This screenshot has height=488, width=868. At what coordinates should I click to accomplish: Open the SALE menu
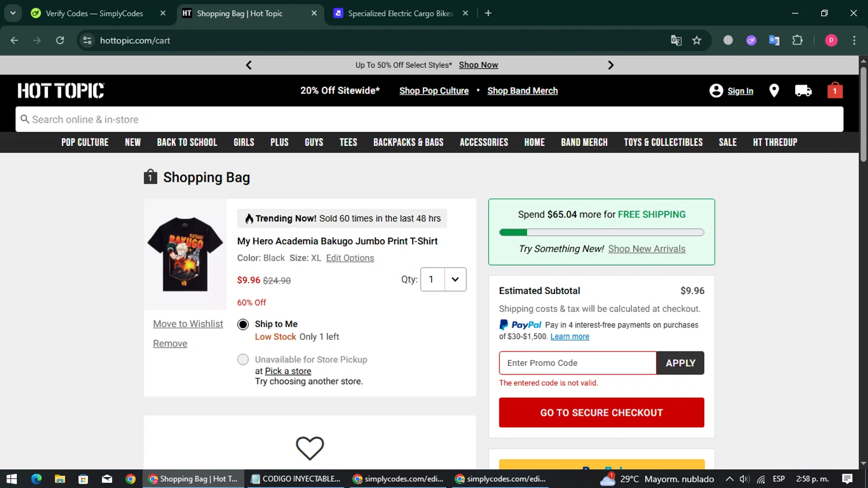pos(728,142)
